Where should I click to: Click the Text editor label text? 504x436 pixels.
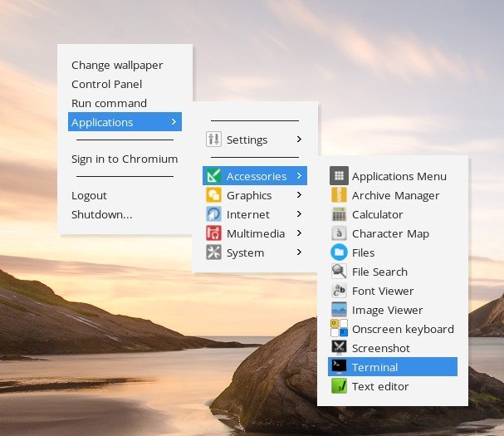click(x=380, y=386)
